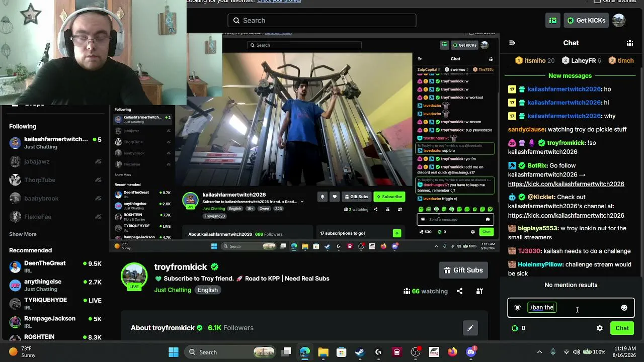
Task: Open the Just Chatting category link
Action: tap(173, 290)
